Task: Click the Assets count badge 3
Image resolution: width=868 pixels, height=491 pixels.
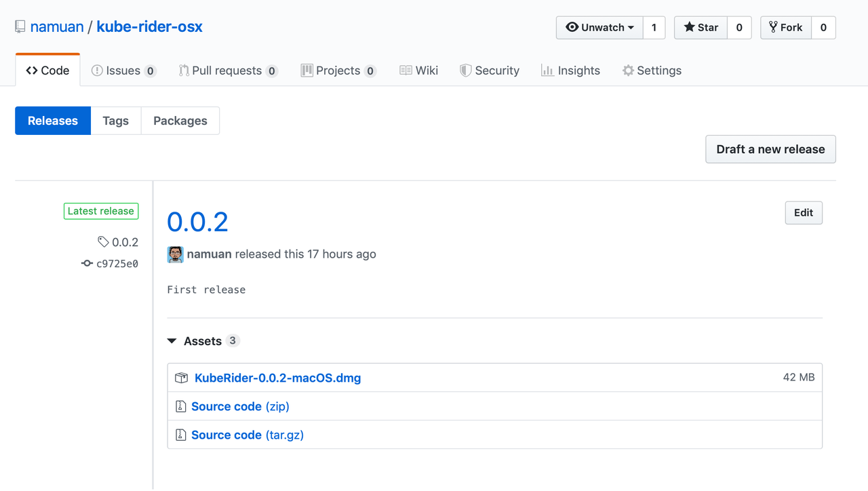Action: click(x=233, y=340)
